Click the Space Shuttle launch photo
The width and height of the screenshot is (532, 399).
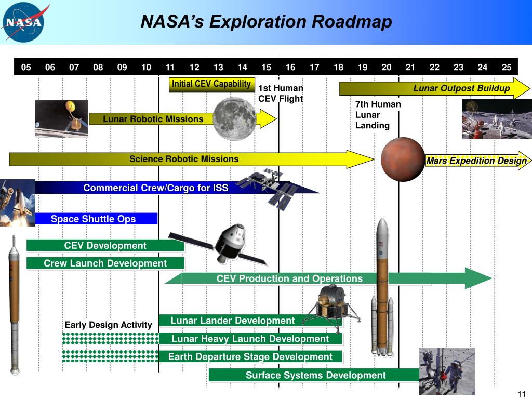pos(17,203)
